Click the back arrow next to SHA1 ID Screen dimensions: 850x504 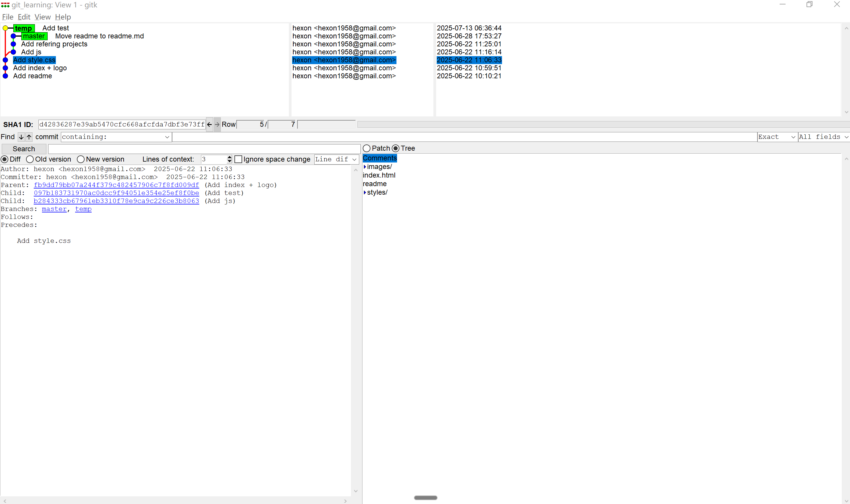tap(209, 125)
